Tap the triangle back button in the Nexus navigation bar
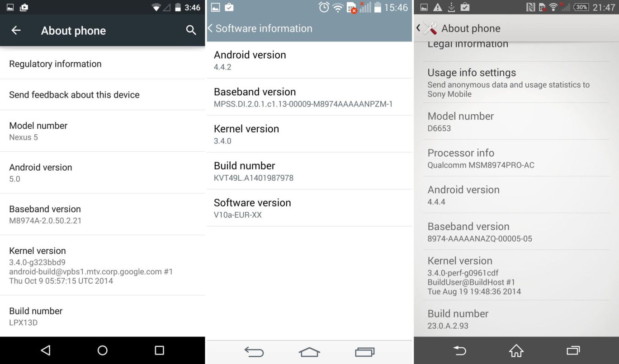The width and height of the screenshot is (619, 364). coord(45,350)
